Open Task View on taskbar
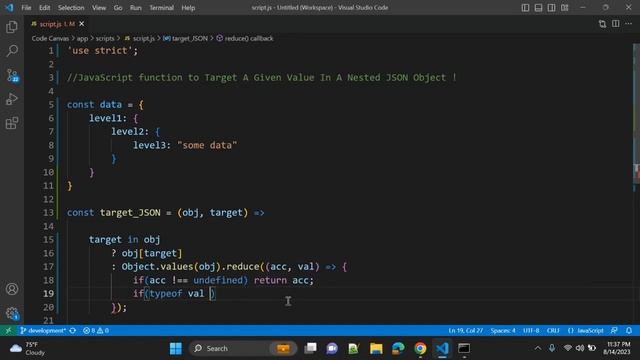Screen dimensions: 640x360 pyautogui.click(x=310, y=349)
